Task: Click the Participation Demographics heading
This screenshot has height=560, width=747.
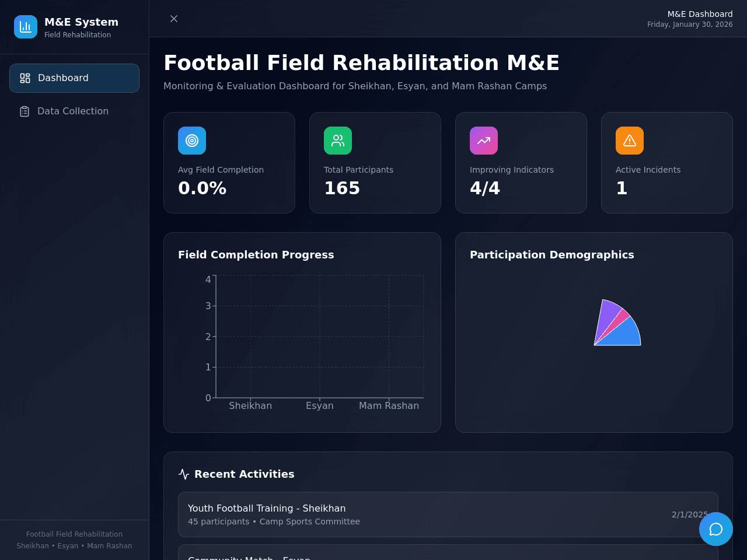Action: 552,255
